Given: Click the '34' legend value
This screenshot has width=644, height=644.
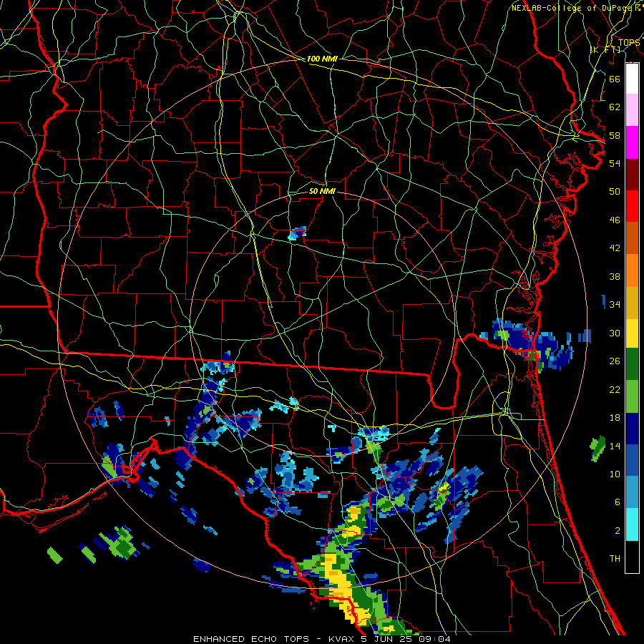Looking at the screenshot, I should tap(615, 305).
